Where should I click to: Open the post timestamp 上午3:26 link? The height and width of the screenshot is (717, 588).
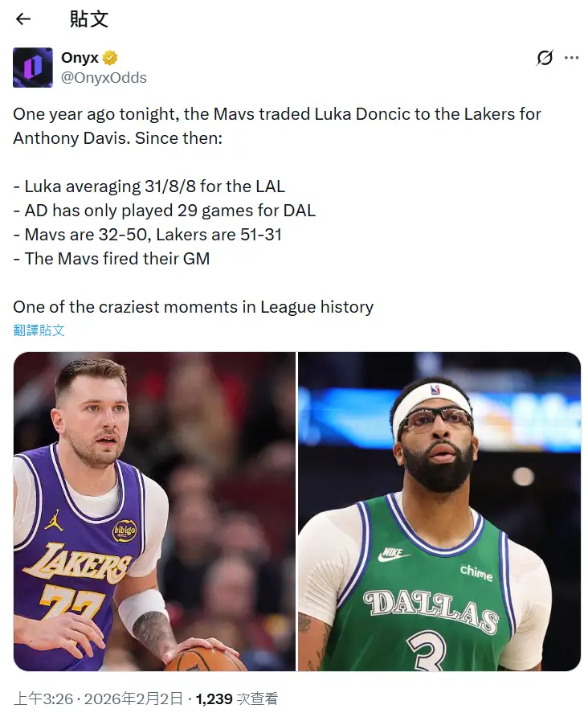click(43, 699)
